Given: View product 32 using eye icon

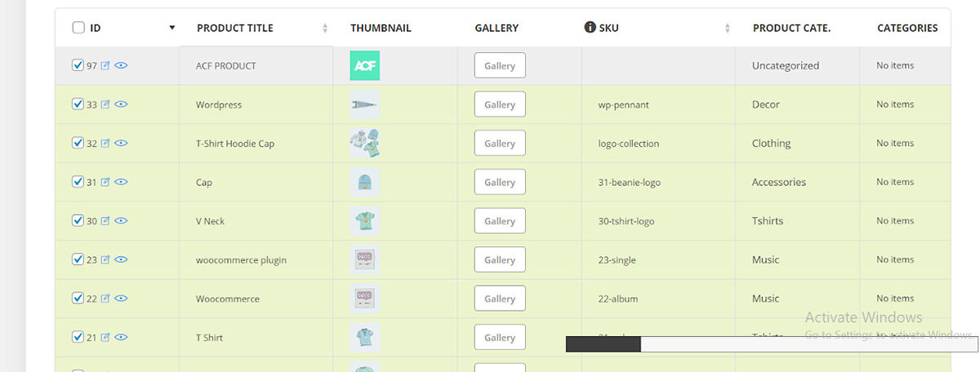Looking at the screenshot, I should pyautogui.click(x=121, y=144).
